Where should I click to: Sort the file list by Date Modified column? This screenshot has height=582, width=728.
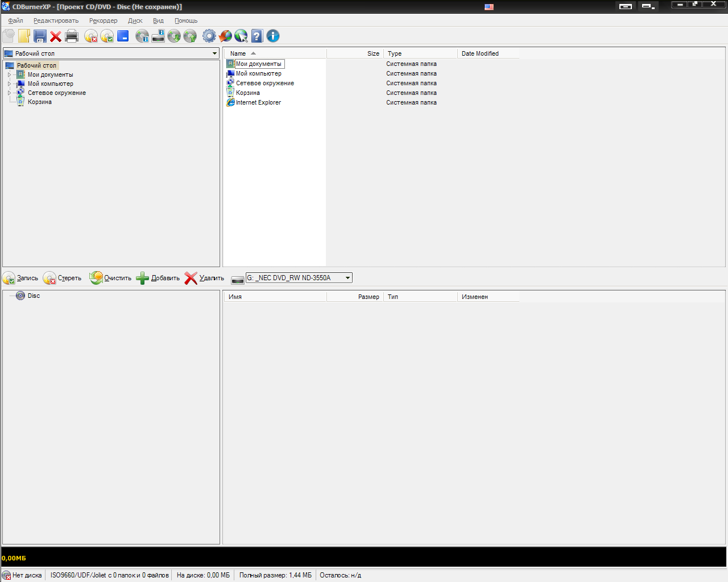tap(489, 53)
